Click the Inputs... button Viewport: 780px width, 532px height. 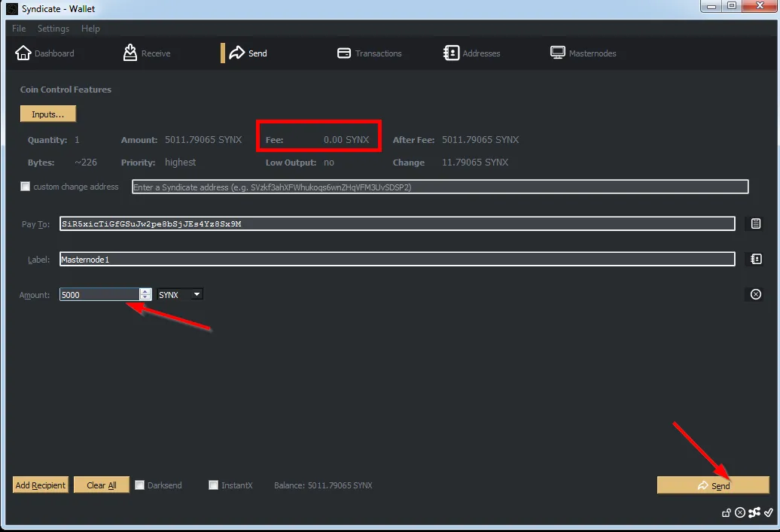[48, 114]
